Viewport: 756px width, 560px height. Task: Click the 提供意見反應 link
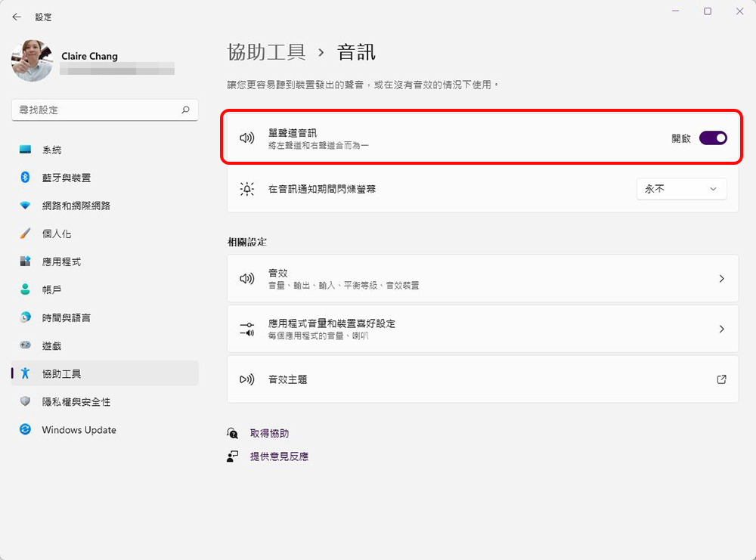coord(279,456)
